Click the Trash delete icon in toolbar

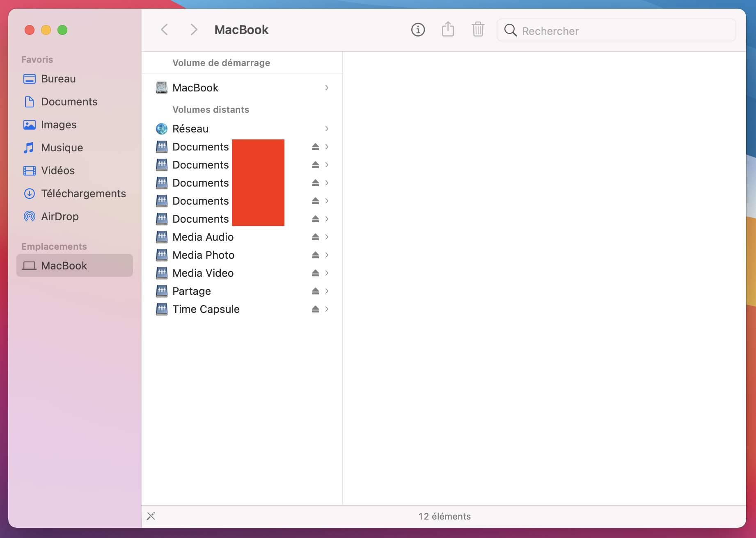coord(478,30)
